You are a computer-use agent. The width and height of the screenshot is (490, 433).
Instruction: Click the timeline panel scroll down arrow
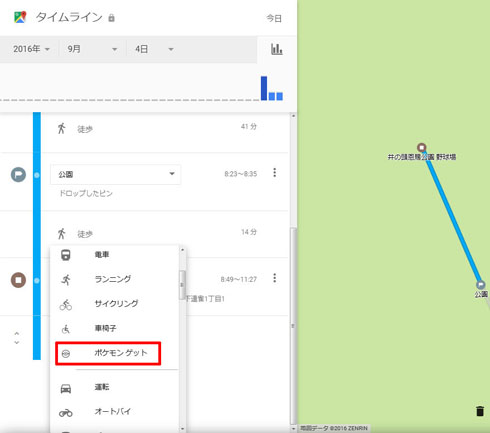tap(293, 428)
